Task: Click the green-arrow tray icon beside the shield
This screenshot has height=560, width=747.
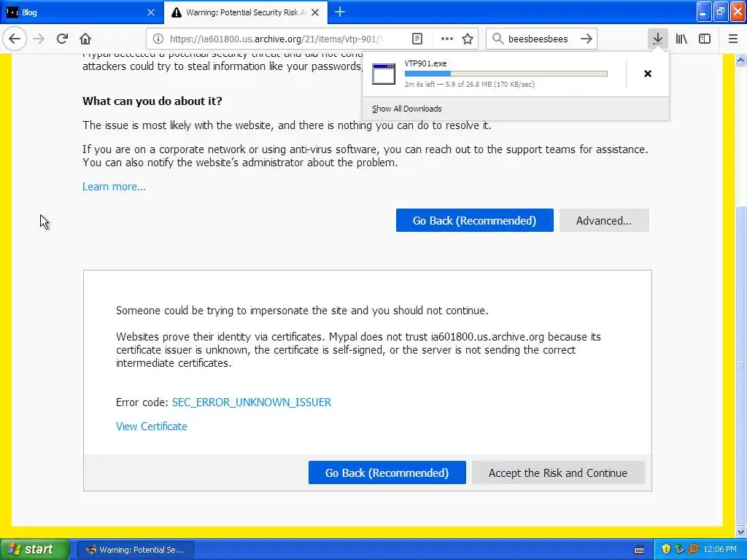Action: 680,550
